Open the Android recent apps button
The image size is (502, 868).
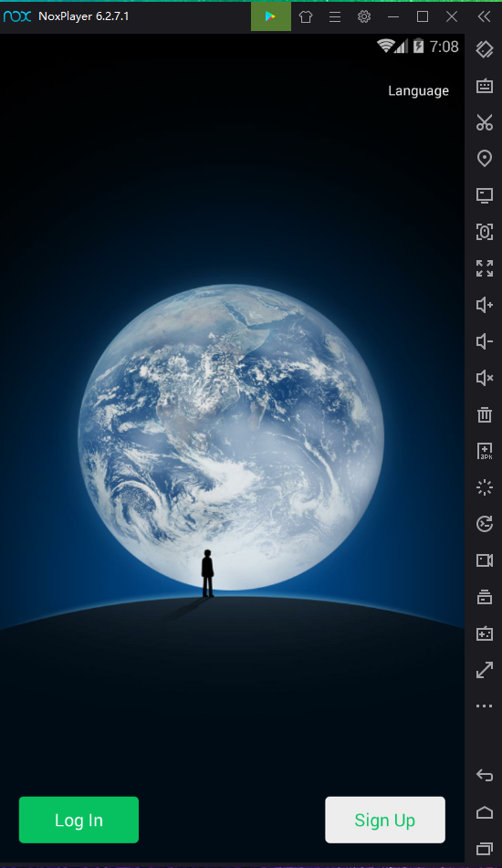485,849
